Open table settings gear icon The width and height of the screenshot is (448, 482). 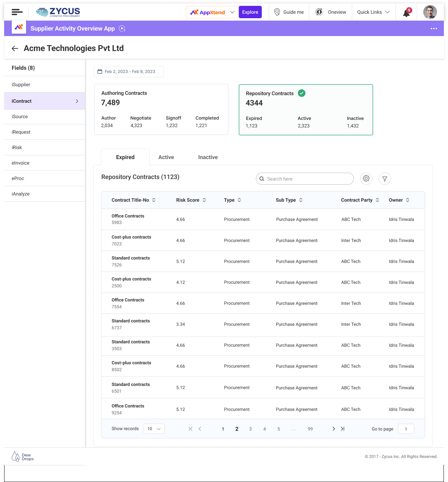(x=366, y=179)
